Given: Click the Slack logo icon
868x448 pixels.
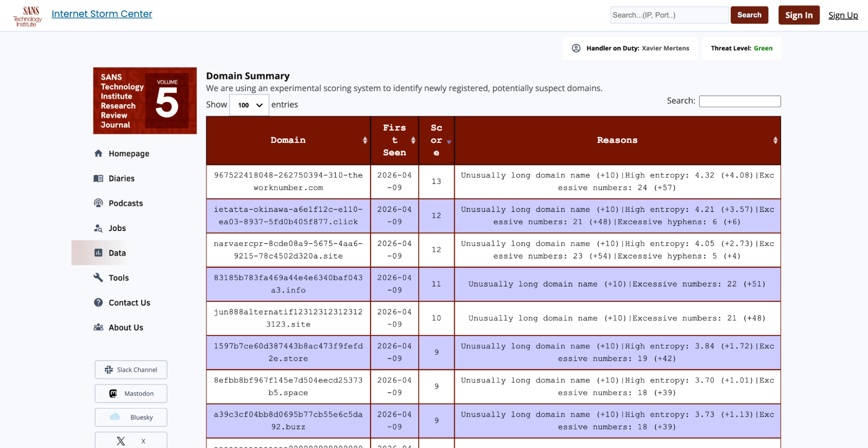Looking at the screenshot, I should [109, 369].
